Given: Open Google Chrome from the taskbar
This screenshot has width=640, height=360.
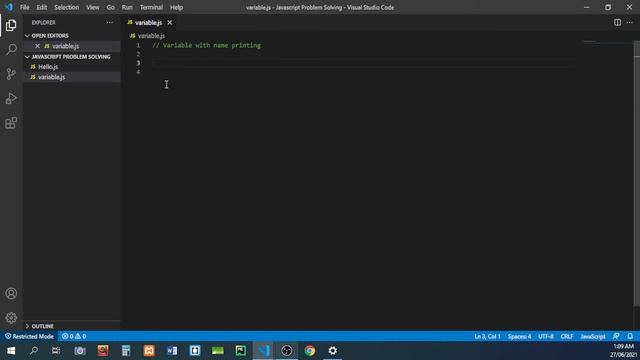Looking at the screenshot, I should click(309, 351).
